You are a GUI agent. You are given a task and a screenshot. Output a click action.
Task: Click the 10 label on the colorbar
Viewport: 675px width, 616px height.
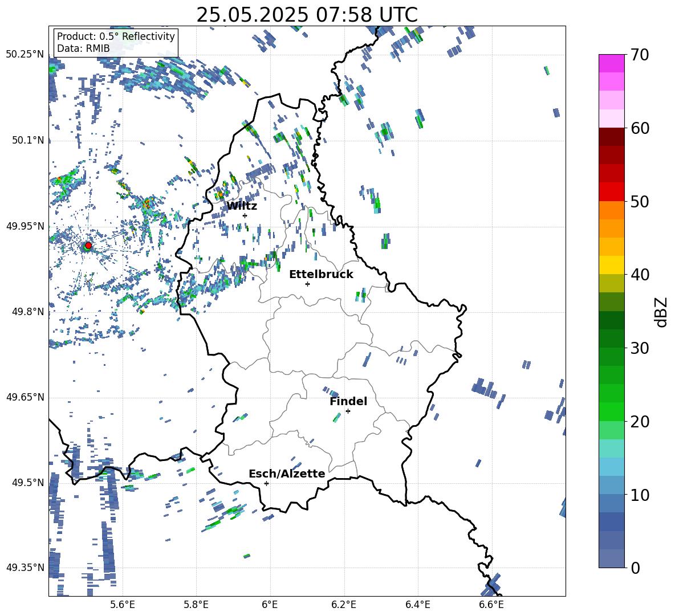click(x=640, y=495)
